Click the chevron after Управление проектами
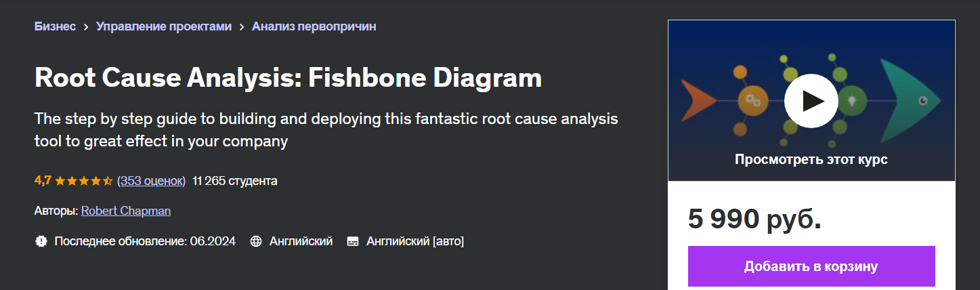The height and width of the screenshot is (290, 980). tap(242, 27)
